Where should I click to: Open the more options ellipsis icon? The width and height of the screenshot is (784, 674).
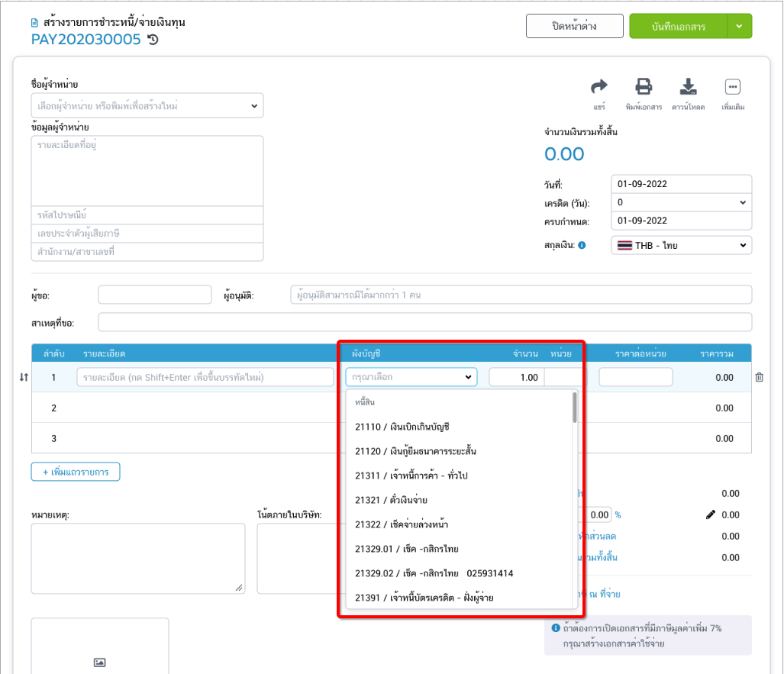click(x=733, y=86)
